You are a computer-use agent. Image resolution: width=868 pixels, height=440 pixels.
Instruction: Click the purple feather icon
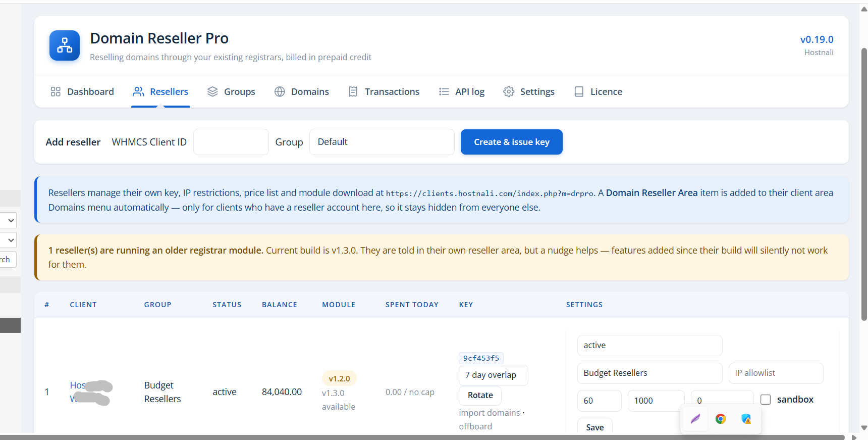[695, 419]
